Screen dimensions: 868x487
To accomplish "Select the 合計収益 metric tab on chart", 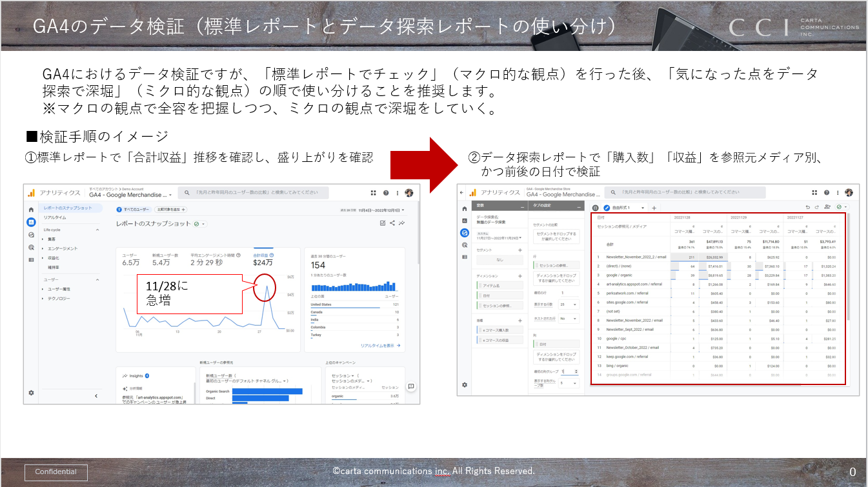I will tap(263, 259).
